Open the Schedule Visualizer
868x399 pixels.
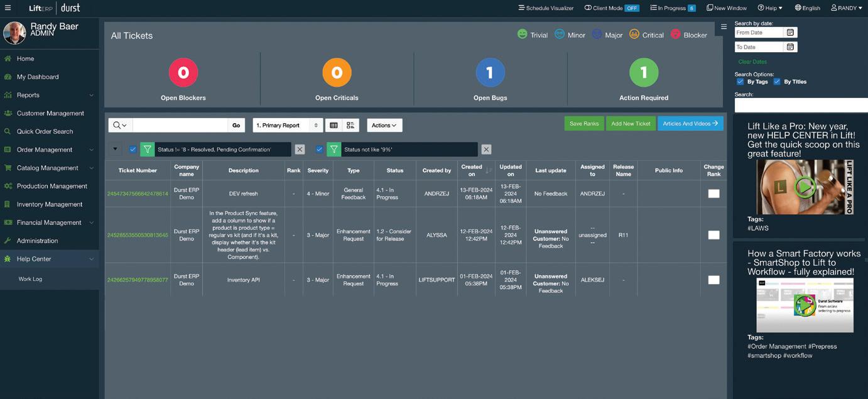point(545,8)
